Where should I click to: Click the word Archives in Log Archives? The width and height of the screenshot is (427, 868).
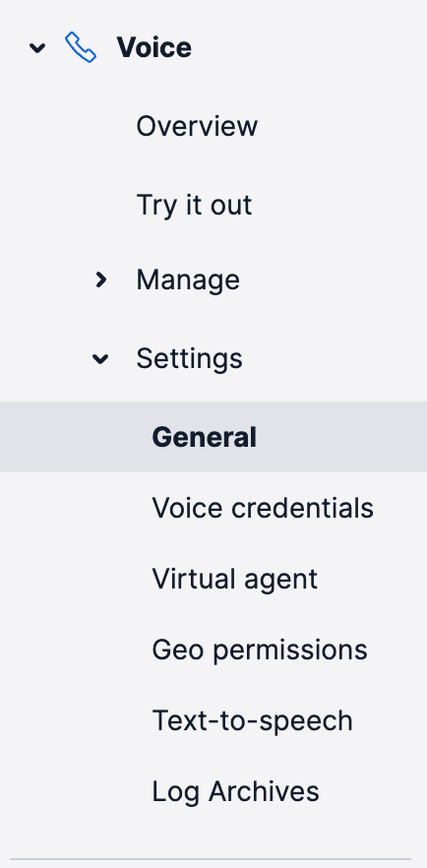point(264,791)
